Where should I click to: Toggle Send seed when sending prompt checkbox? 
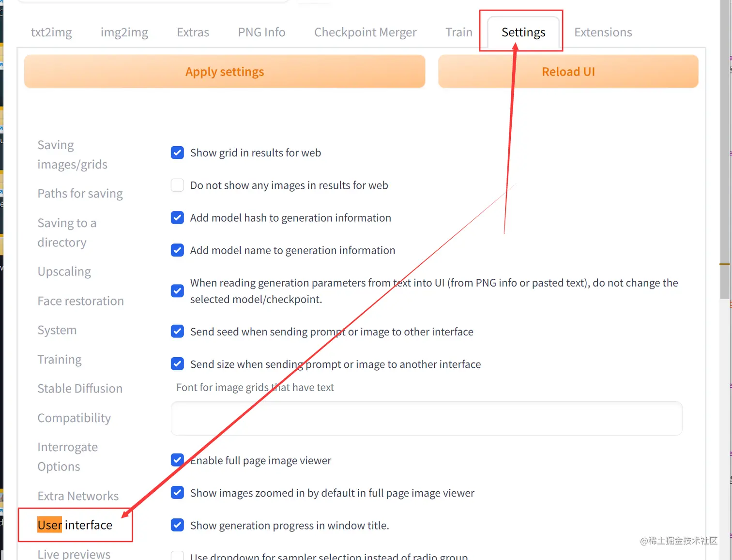177,331
